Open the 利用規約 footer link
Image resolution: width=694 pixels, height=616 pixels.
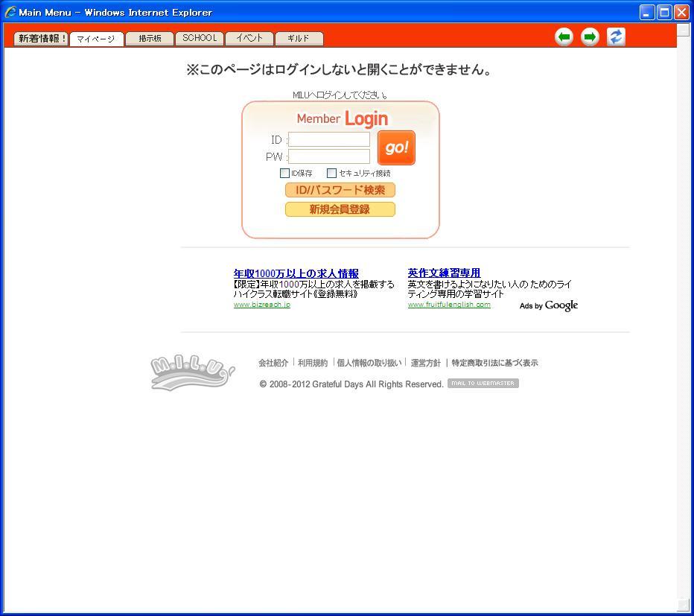313,363
